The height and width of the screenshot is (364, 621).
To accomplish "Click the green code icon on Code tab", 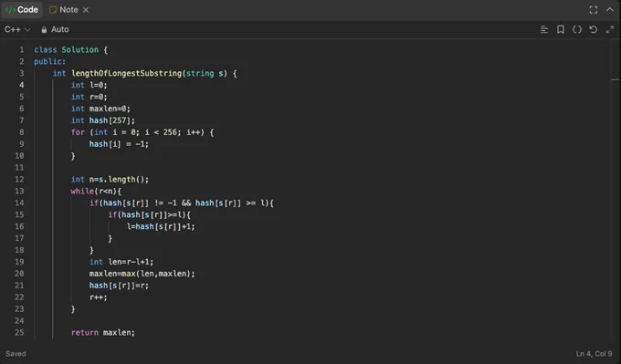I will click(10, 9).
